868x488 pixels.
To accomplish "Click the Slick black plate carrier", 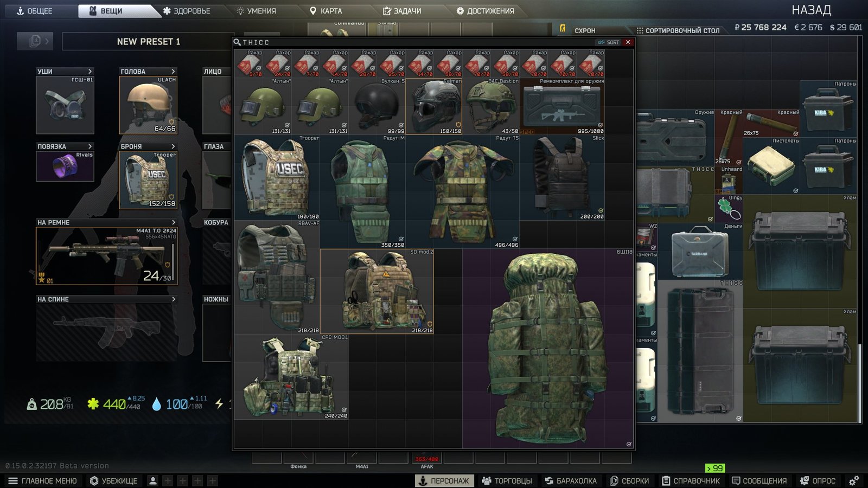I will coord(562,177).
